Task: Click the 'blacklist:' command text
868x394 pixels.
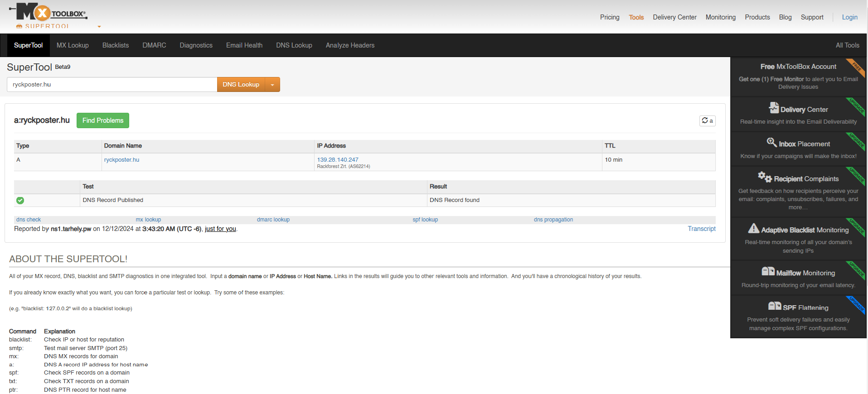Action: pos(20,340)
